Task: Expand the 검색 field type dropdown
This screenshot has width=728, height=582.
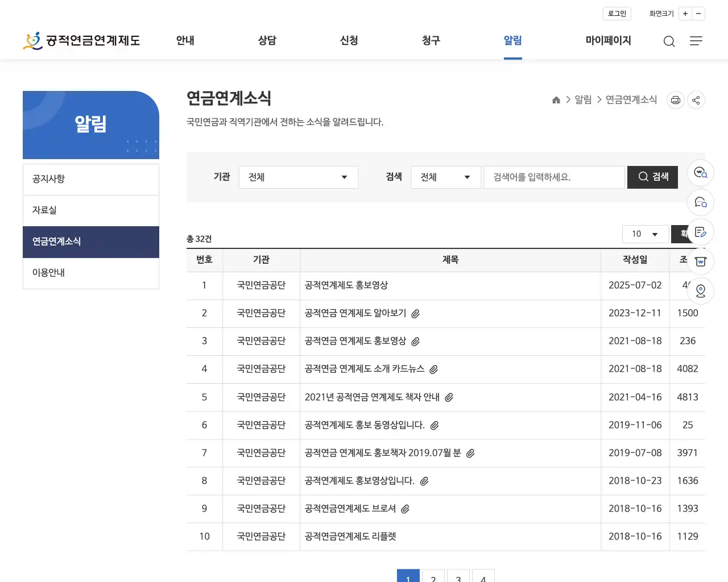Action: 445,177
